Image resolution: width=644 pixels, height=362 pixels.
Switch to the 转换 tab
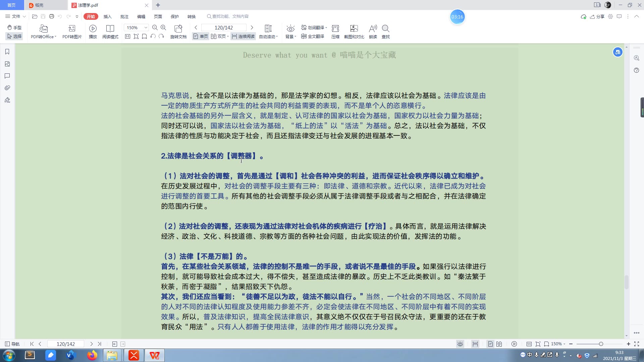coord(191,16)
